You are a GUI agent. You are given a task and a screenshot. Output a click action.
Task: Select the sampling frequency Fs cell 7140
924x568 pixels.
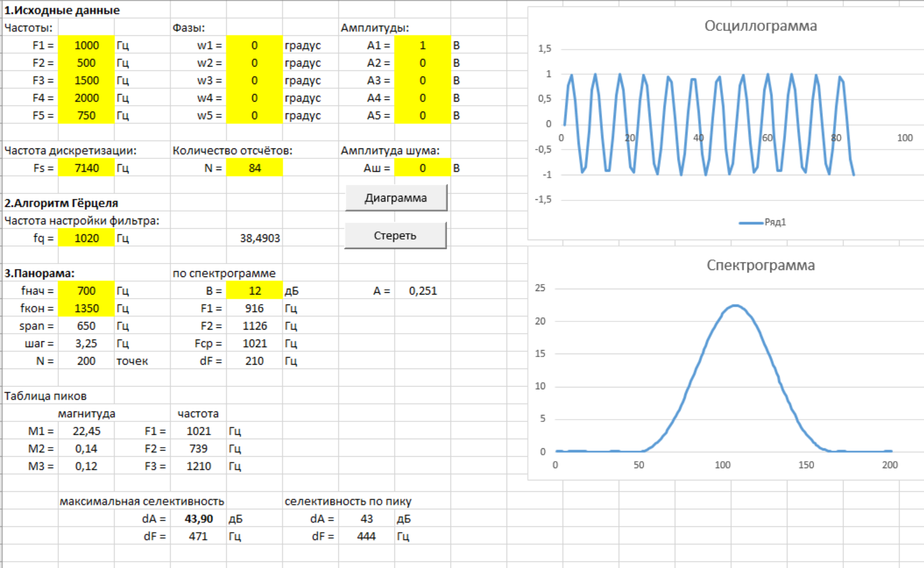coord(86,168)
